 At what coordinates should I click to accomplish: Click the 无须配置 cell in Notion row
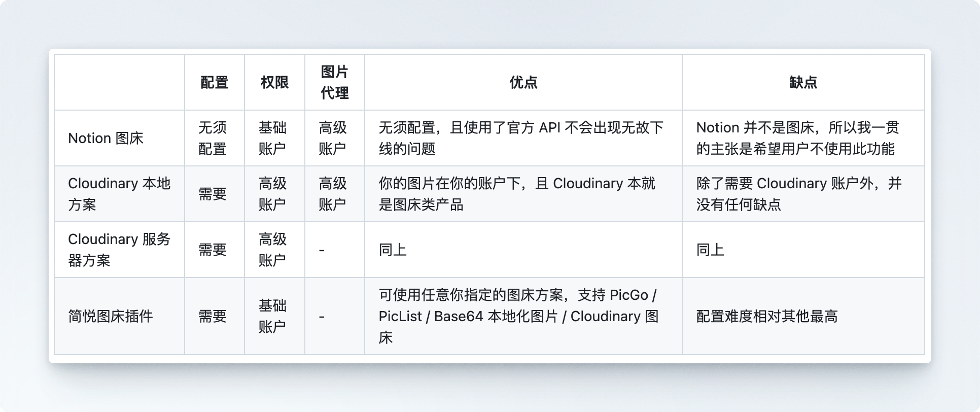tap(213, 138)
